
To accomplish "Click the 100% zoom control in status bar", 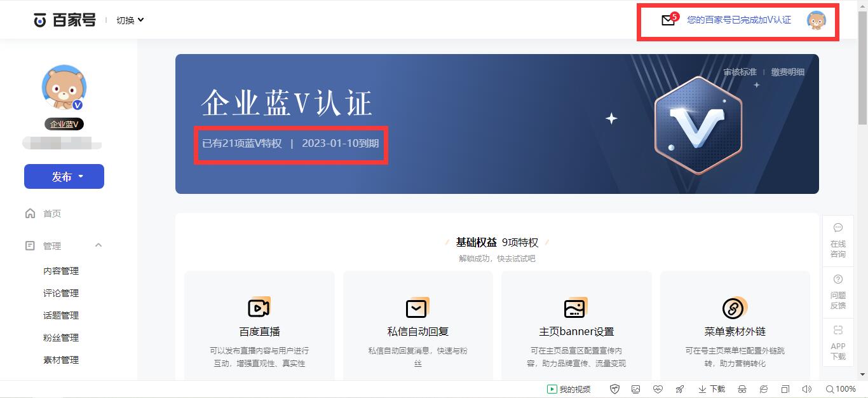I will [x=842, y=388].
